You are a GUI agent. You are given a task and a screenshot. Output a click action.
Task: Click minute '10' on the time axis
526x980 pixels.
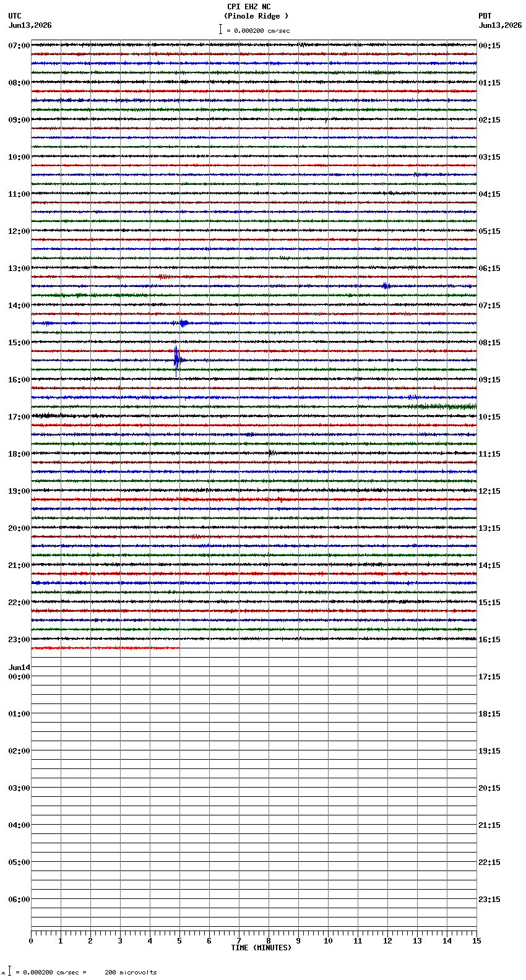[x=328, y=941]
